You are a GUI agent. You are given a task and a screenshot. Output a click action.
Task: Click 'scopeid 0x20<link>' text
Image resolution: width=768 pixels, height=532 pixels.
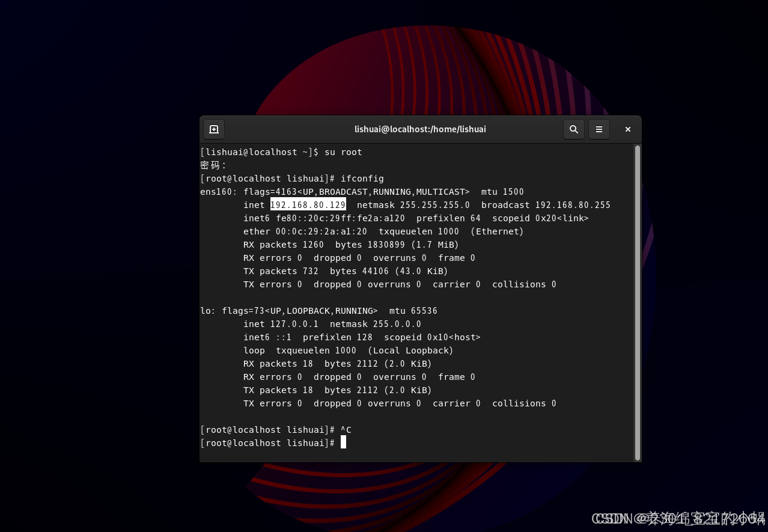click(540, 218)
